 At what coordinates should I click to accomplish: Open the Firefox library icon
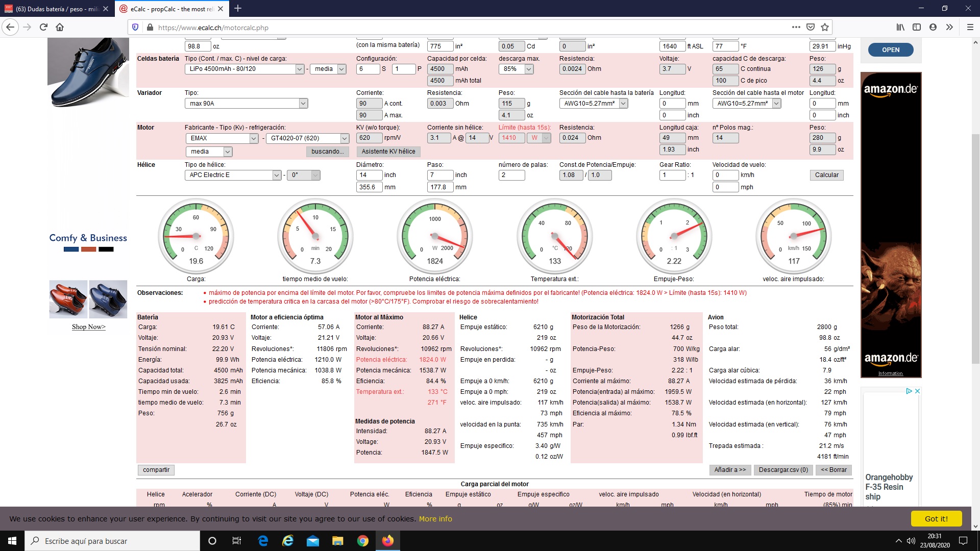pyautogui.click(x=900, y=28)
